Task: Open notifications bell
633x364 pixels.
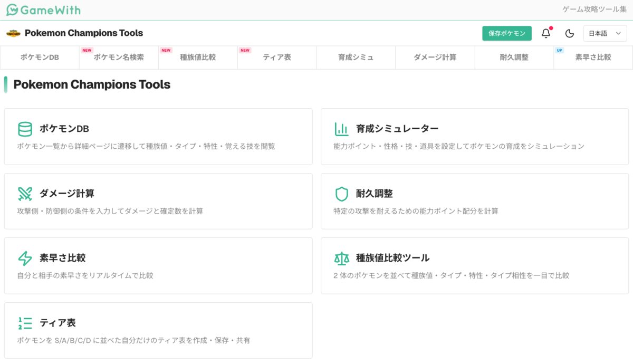Action: click(x=546, y=33)
